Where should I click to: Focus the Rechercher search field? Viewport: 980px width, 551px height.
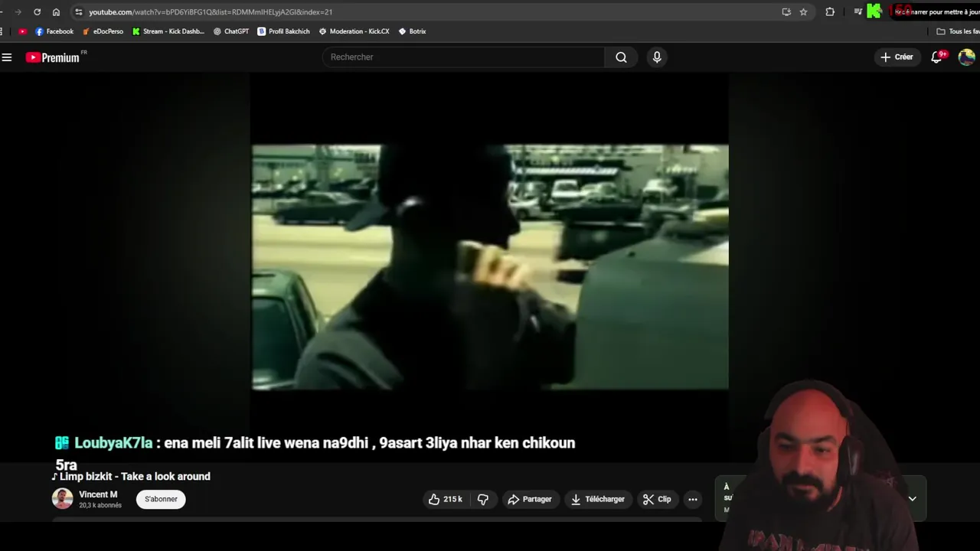click(463, 57)
